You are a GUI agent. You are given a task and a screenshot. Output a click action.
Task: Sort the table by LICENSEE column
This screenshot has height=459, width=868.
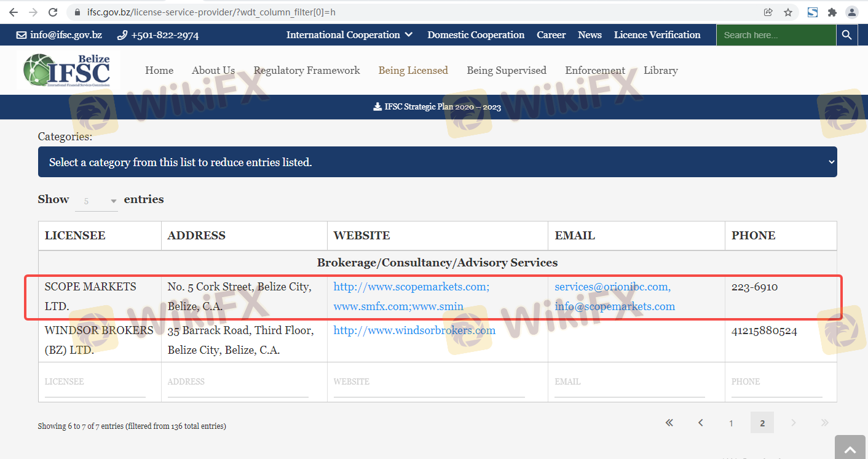tap(100, 236)
